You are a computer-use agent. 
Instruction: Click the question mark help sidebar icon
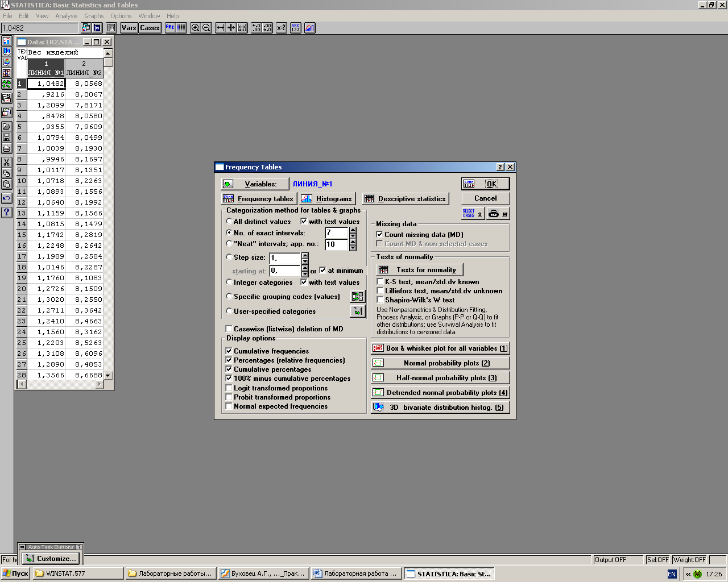point(6,212)
